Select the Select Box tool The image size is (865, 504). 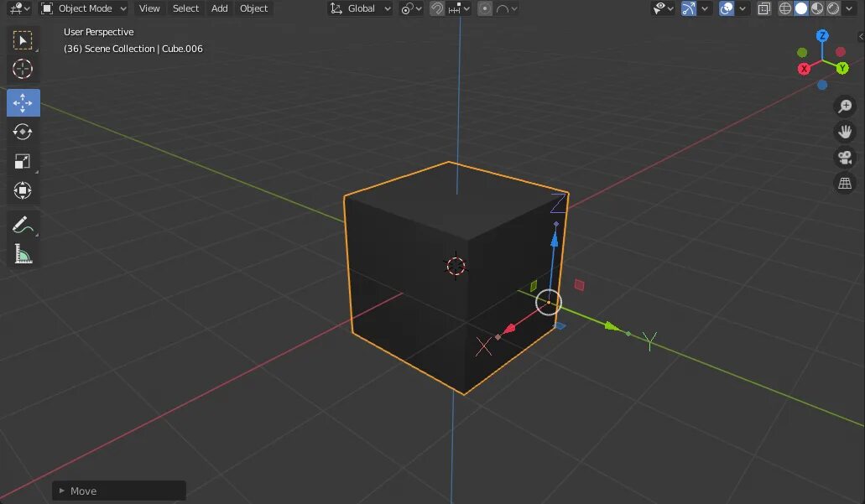tap(23, 40)
